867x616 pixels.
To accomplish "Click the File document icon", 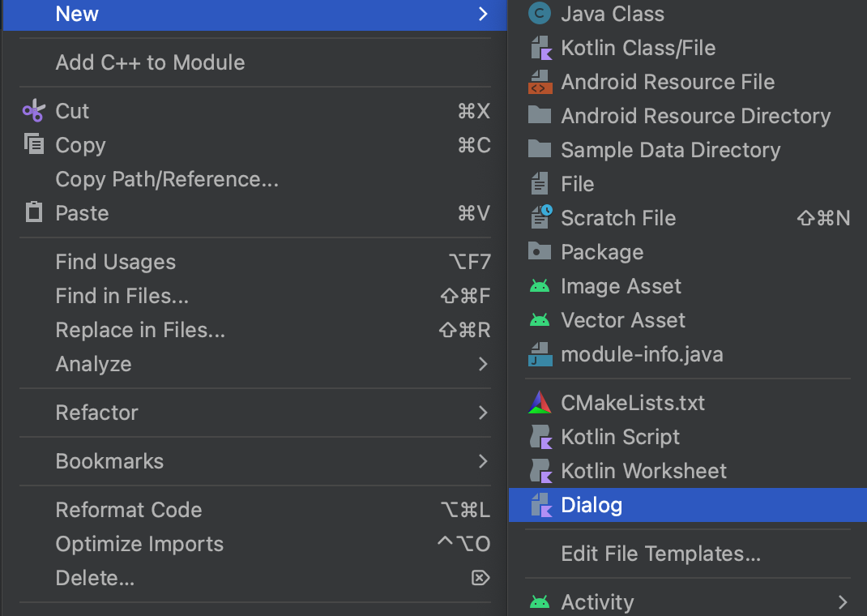I will 540,183.
